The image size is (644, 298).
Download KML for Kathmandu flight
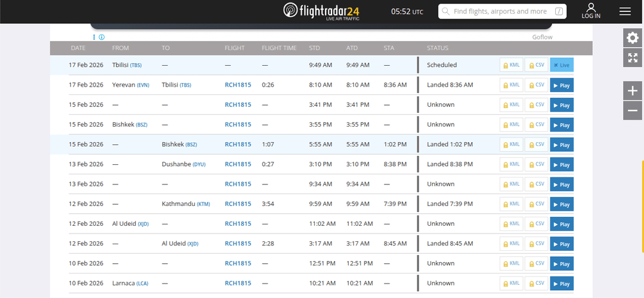coord(510,204)
